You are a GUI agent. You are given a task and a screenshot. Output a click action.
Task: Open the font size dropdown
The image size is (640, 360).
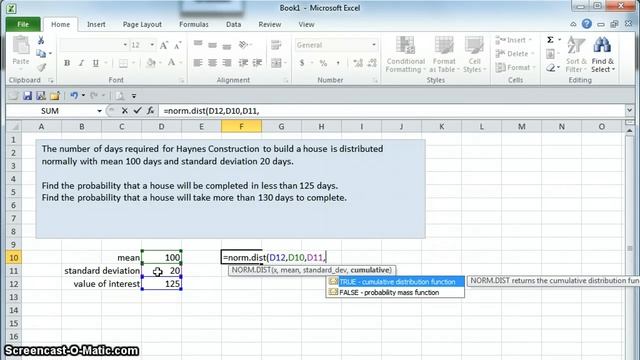(x=152, y=45)
